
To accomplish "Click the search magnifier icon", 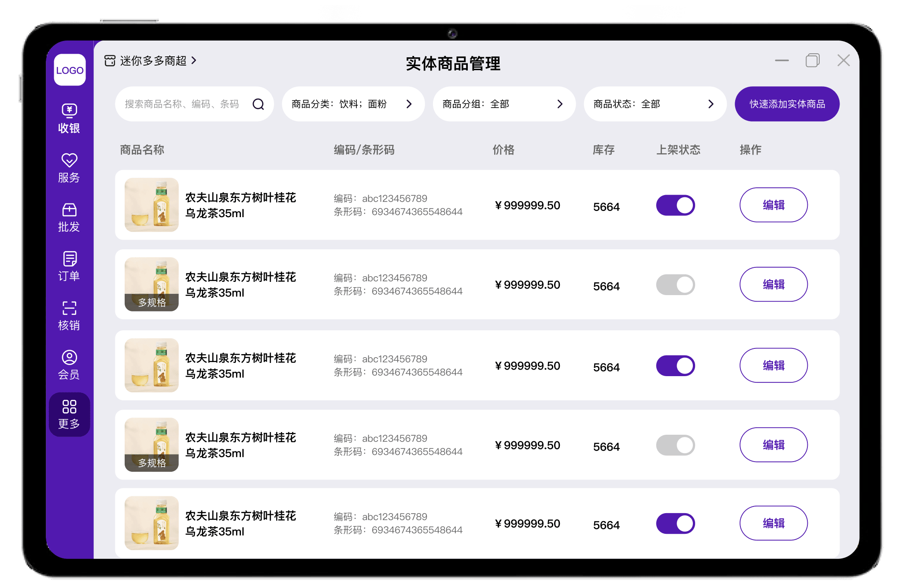I will tap(258, 104).
